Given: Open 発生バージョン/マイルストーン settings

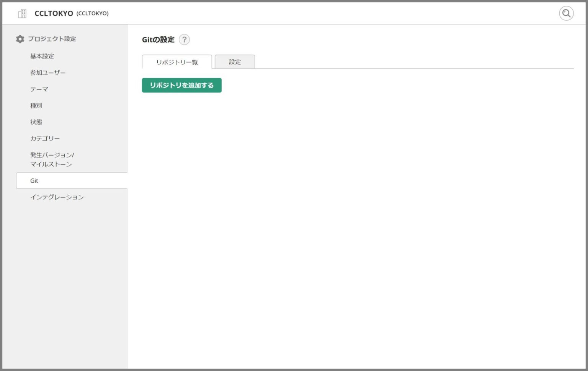Looking at the screenshot, I should point(52,159).
